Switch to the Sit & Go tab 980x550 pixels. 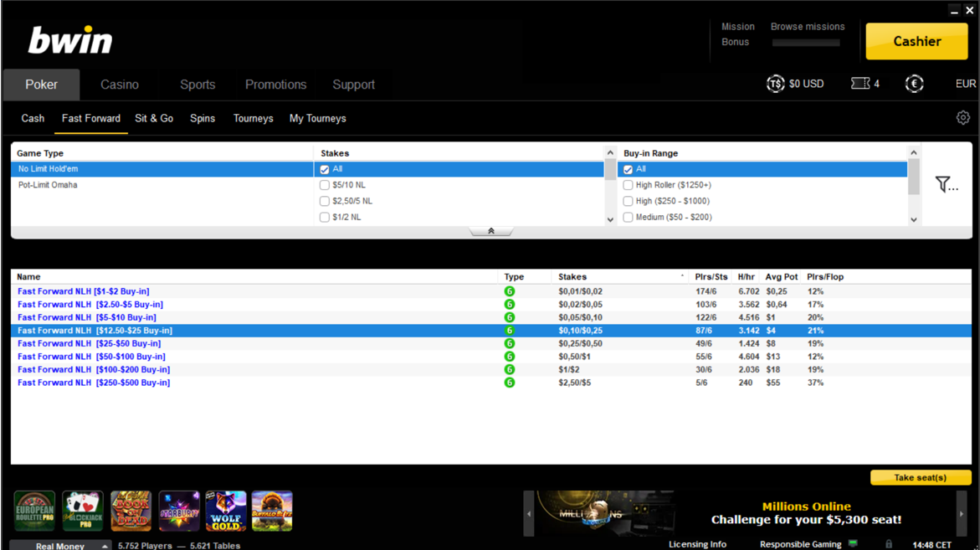coord(154,118)
